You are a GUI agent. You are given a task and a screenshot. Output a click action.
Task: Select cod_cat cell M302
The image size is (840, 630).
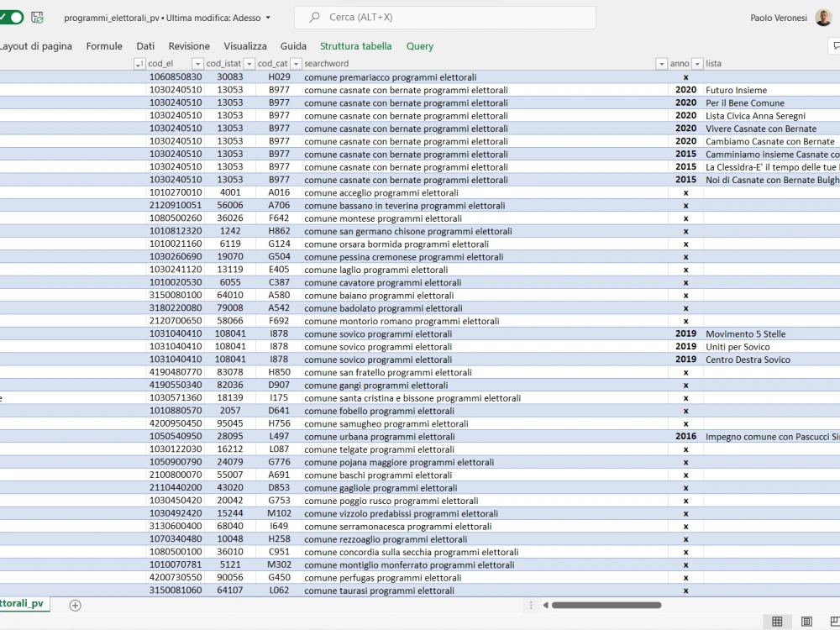(x=279, y=564)
